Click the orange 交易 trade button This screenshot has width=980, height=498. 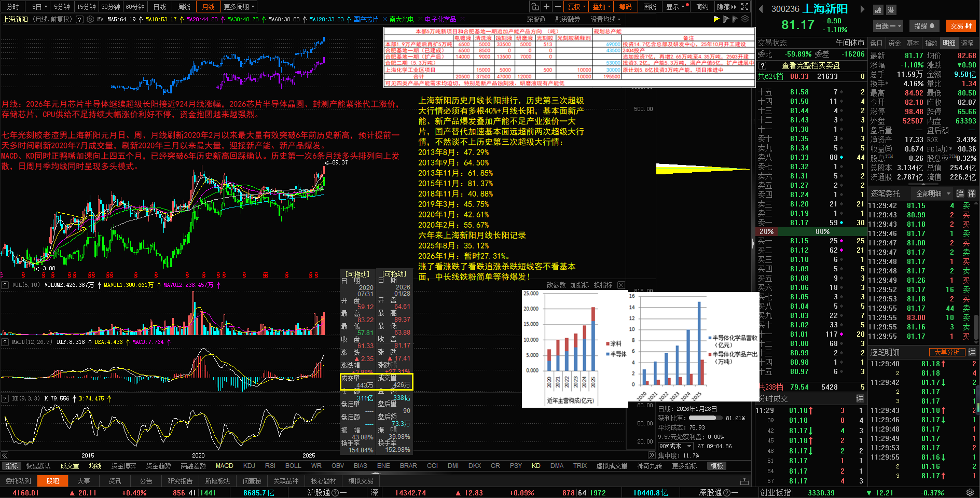(961, 25)
